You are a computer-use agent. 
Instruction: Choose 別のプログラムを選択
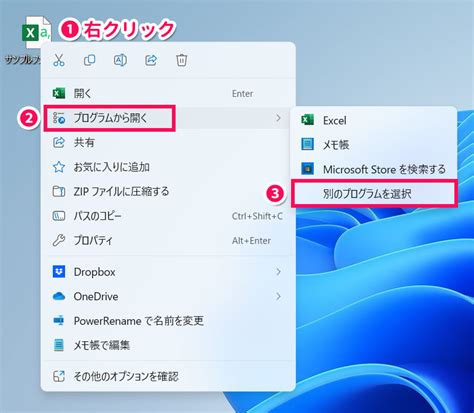[374, 194]
